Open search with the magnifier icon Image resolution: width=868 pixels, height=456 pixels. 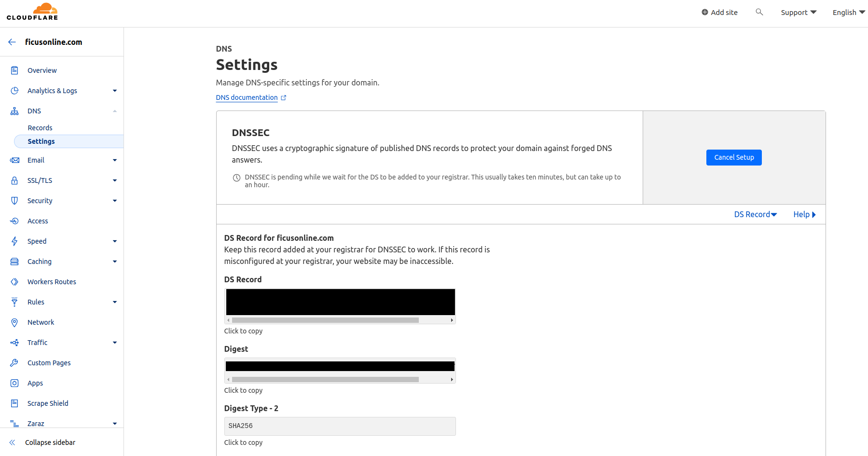759,12
